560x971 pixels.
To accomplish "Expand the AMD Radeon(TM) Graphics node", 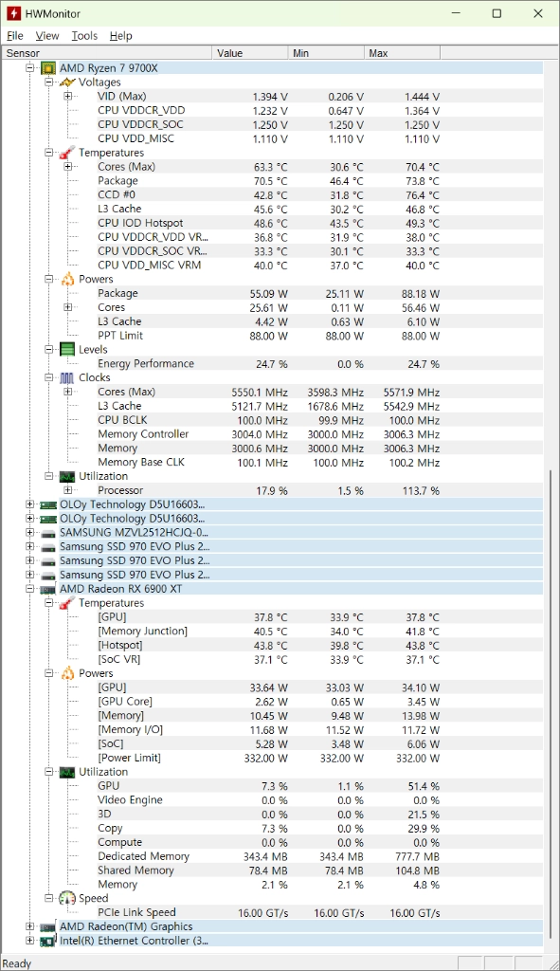I will (x=29, y=926).
